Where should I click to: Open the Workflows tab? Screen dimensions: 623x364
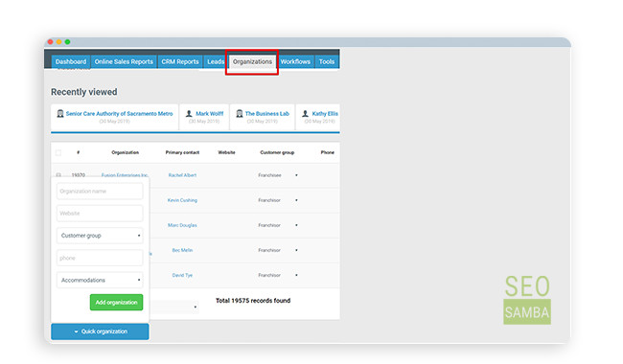[295, 61]
